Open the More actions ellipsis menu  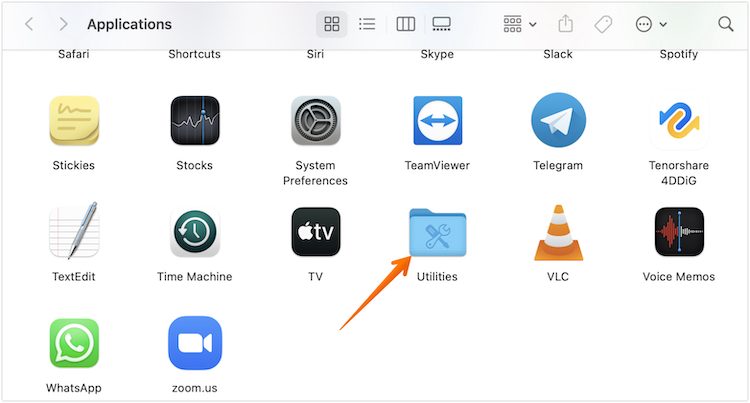[651, 24]
